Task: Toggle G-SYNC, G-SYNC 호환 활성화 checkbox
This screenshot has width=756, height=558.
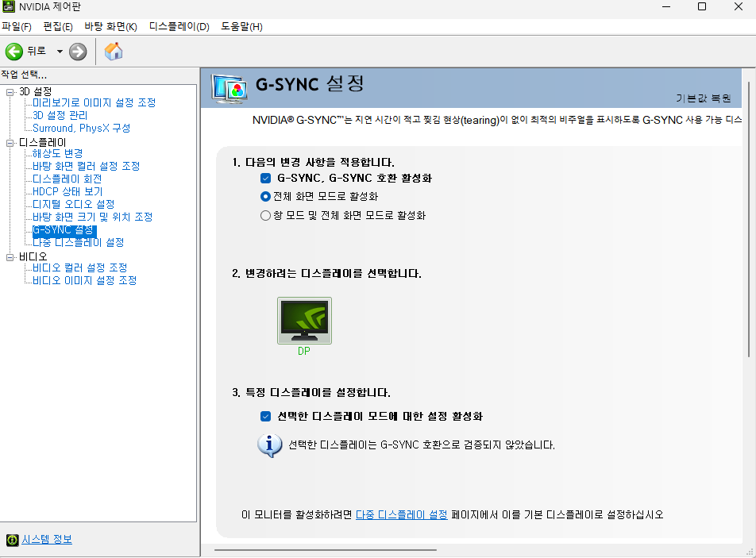Action: point(266,179)
